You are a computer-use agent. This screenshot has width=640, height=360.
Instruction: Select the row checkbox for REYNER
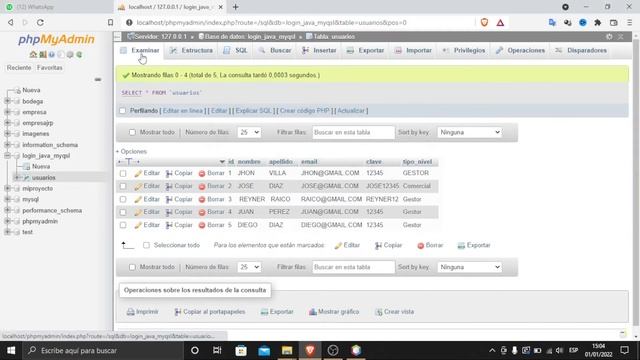click(x=123, y=199)
